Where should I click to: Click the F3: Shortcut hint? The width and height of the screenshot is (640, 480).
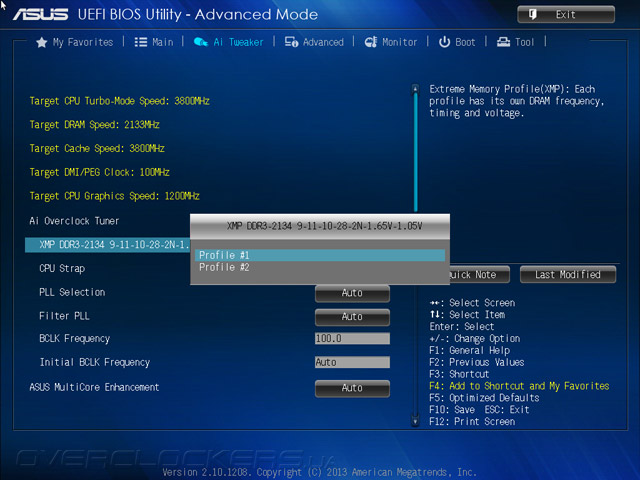coord(459,374)
